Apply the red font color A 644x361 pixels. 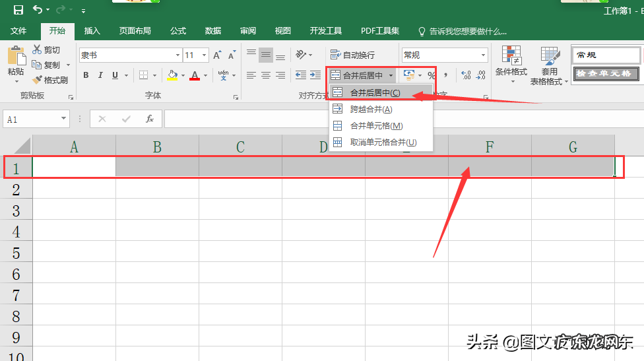pyautogui.click(x=195, y=75)
